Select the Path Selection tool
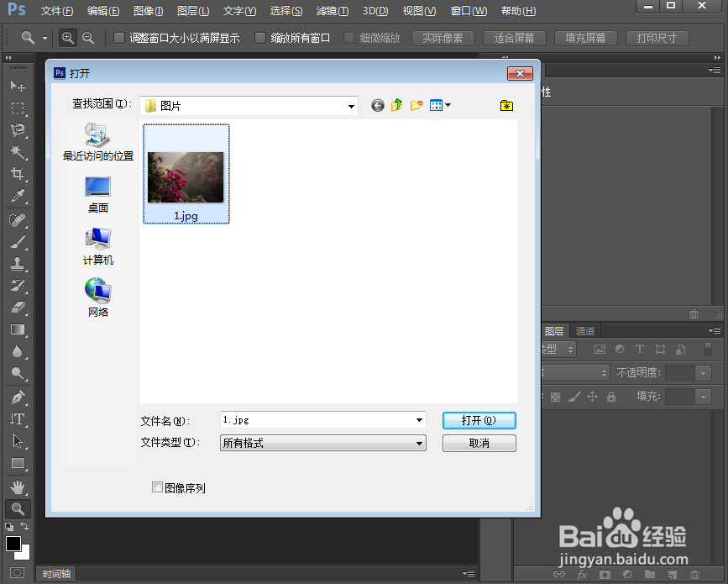Screen dimensions: 728x584 [x=18, y=441]
